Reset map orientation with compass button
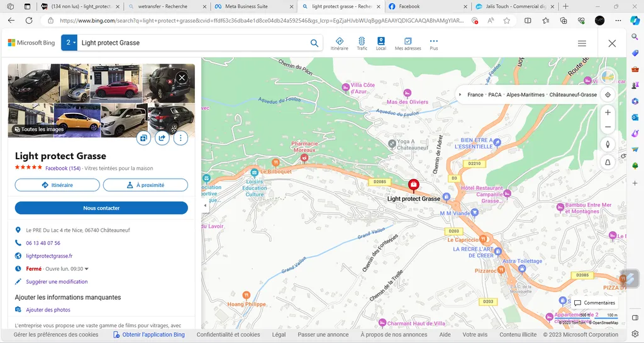The width and height of the screenshot is (644, 343). tap(608, 143)
